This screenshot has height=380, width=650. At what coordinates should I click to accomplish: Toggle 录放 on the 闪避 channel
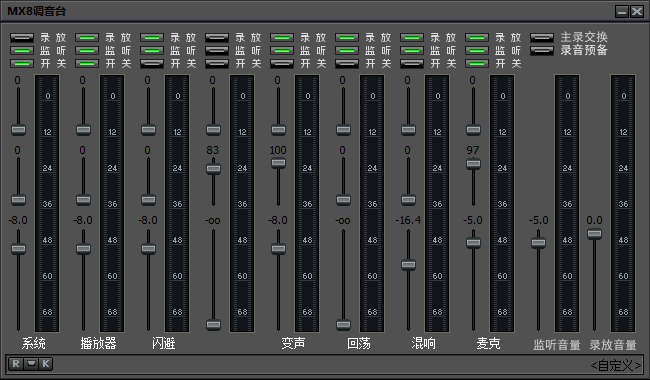coord(152,38)
